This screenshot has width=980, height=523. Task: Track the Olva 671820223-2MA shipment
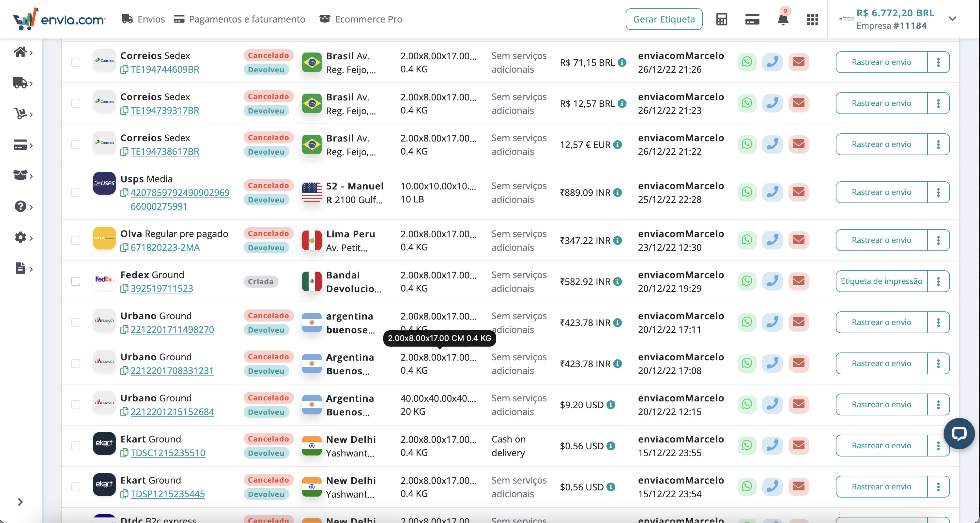[x=881, y=240]
